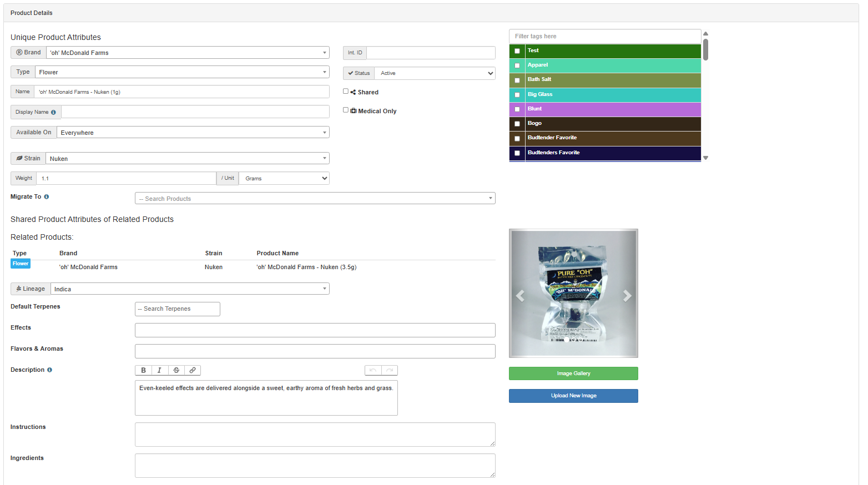Viewport: 868px width, 485px height.
Task: Click the info icon beside Display Name
Action: [x=53, y=112]
